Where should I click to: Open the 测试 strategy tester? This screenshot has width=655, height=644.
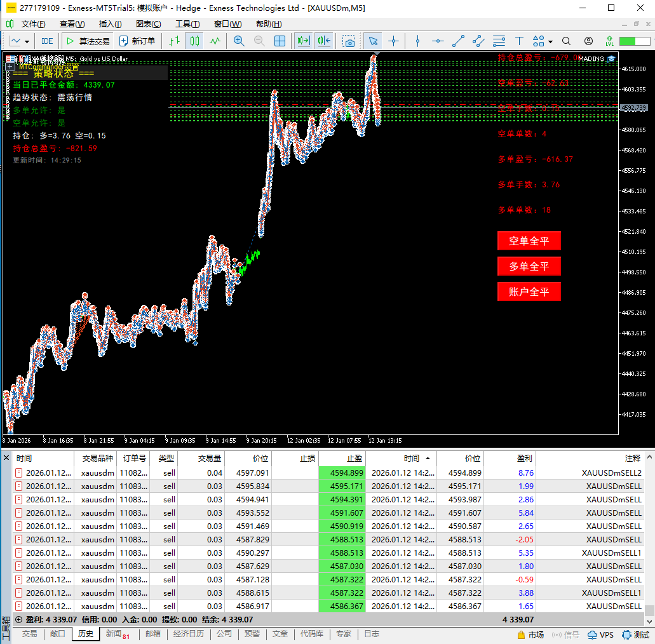(x=636, y=635)
